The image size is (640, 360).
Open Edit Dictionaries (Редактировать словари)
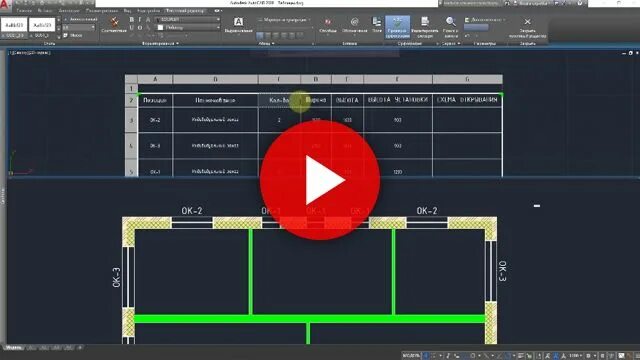424,27
